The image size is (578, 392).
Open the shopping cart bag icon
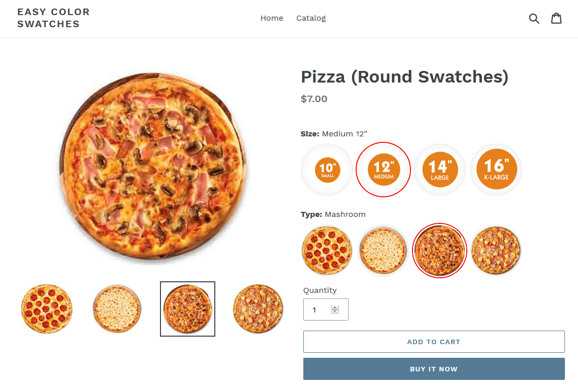coord(556,19)
